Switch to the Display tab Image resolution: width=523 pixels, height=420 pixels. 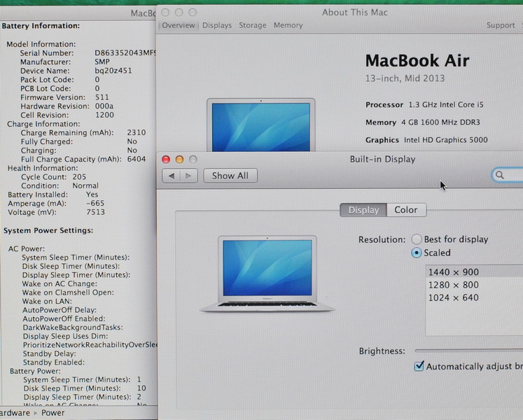tap(363, 210)
